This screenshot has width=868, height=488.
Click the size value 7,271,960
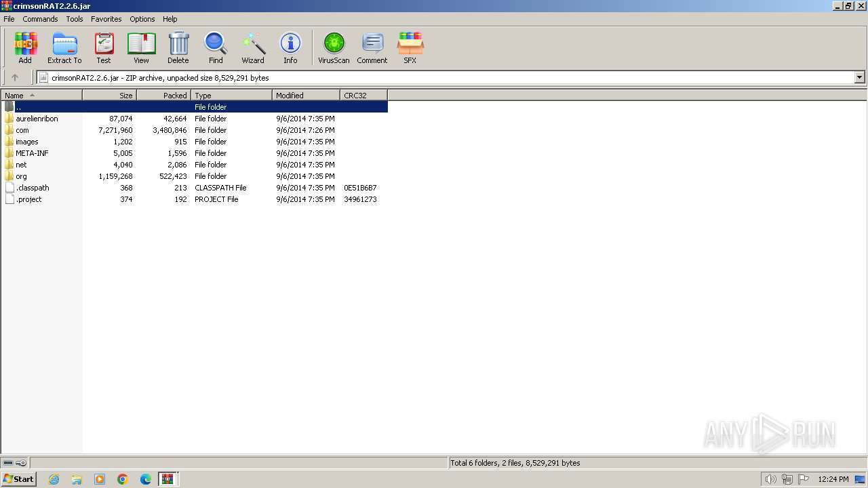click(x=115, y=130)
